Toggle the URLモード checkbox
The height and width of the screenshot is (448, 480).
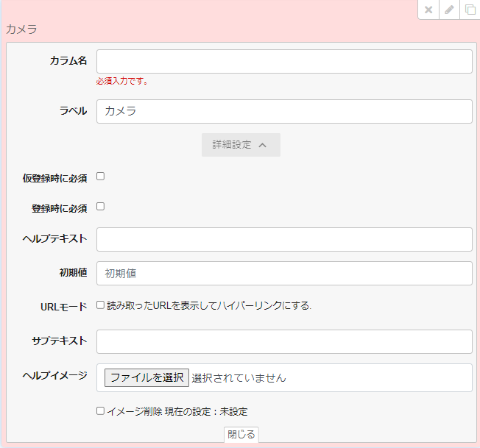101,305
